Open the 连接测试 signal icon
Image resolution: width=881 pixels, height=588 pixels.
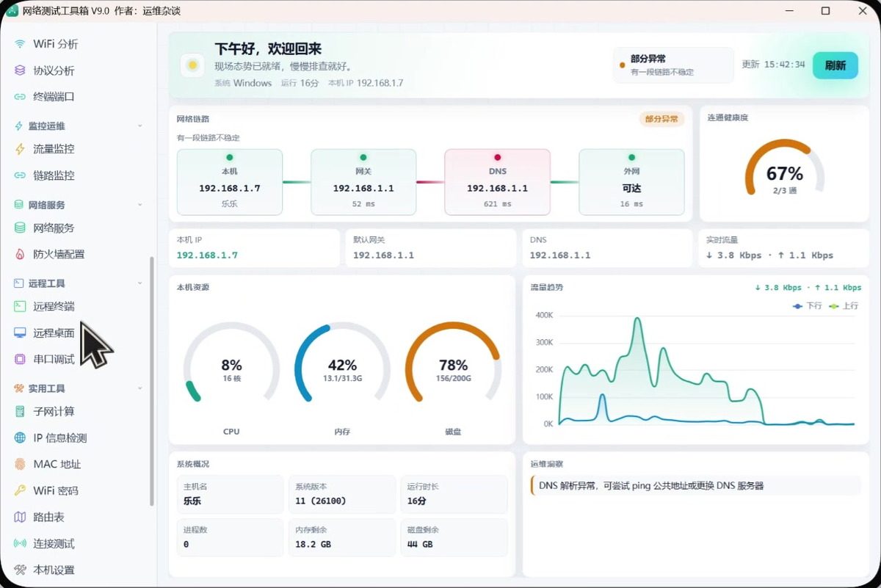click(20, 544)
